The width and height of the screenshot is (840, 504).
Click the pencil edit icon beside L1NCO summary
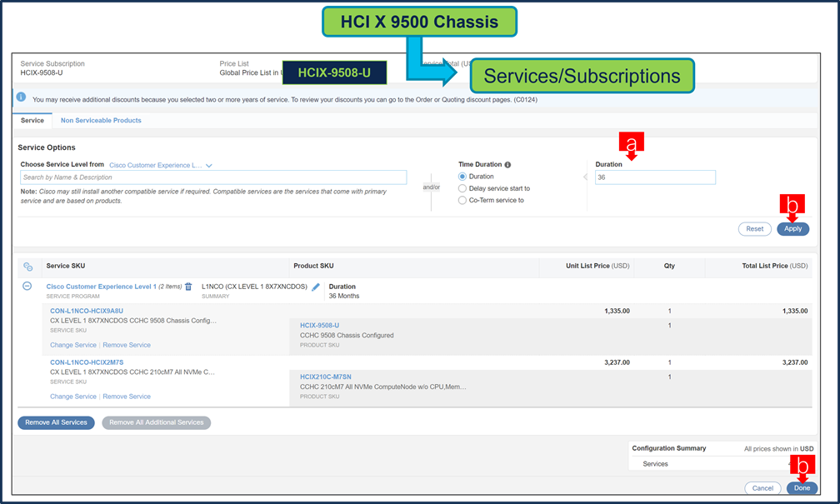point(316,287)
